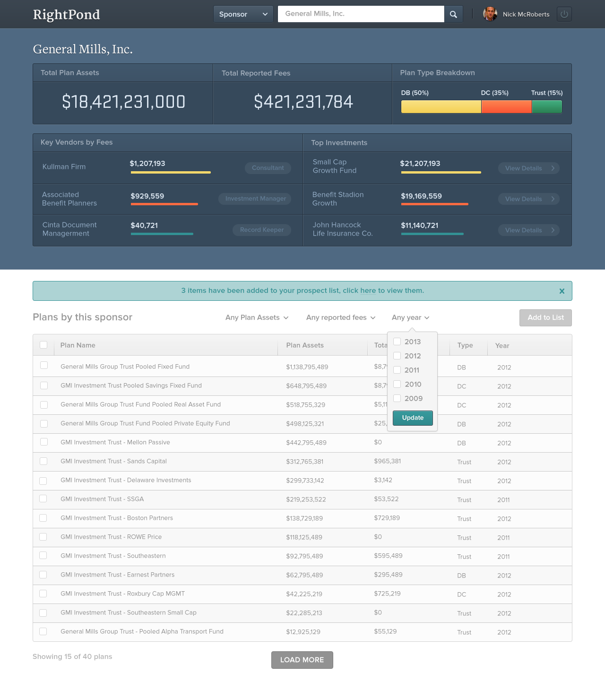Sort by the Plan Name column header
The height and width of the screenshot is (700, 605).
[x=78, y=345]
